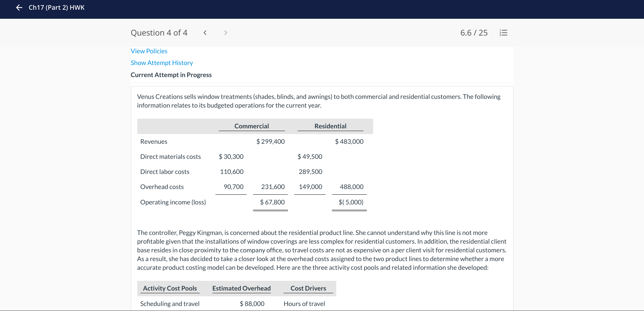
Task: Select the $ 88,000 estimated overhead value
Action: [252, 304]
